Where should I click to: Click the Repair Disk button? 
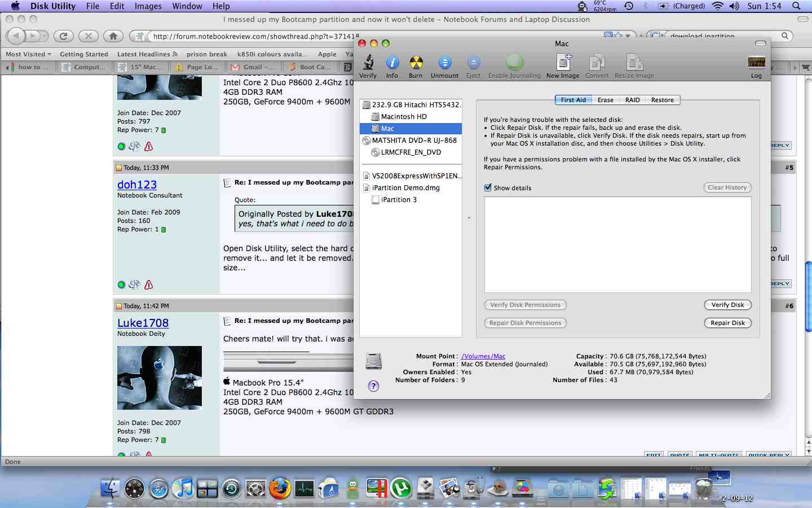(x=727, y=323)
